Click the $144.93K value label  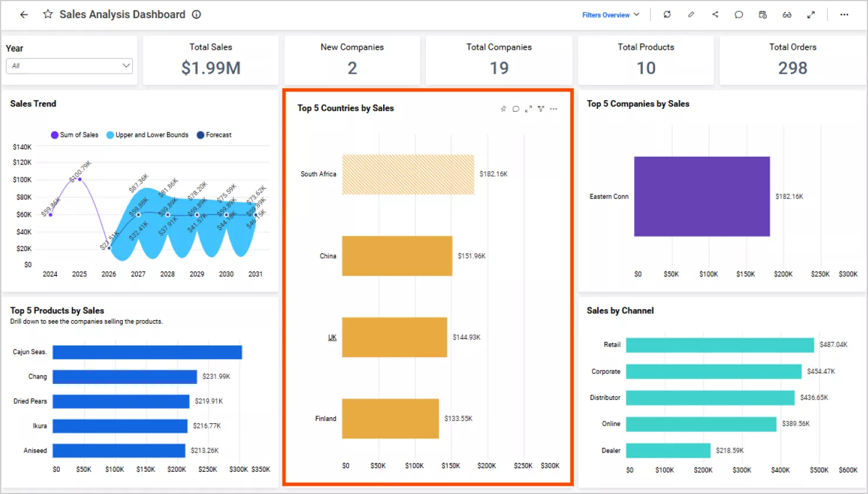coord(467,338)
